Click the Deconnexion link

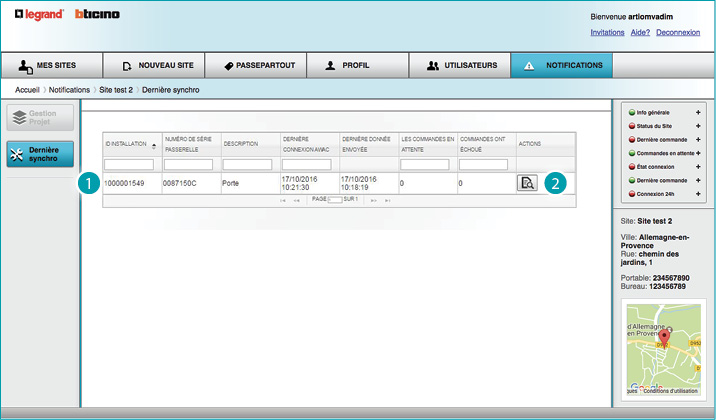point(678,32)
